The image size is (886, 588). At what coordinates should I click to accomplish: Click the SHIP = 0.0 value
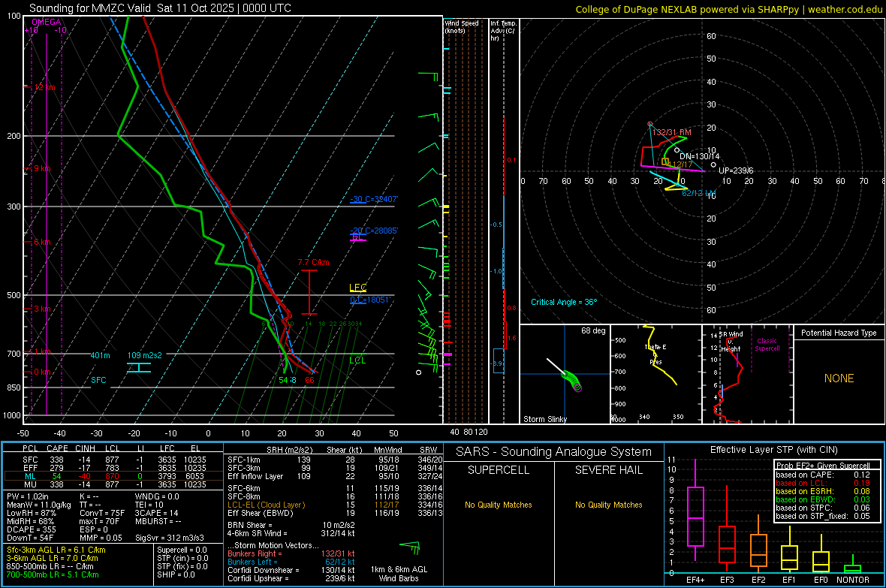pyautogui.click(x=176, y=574)
